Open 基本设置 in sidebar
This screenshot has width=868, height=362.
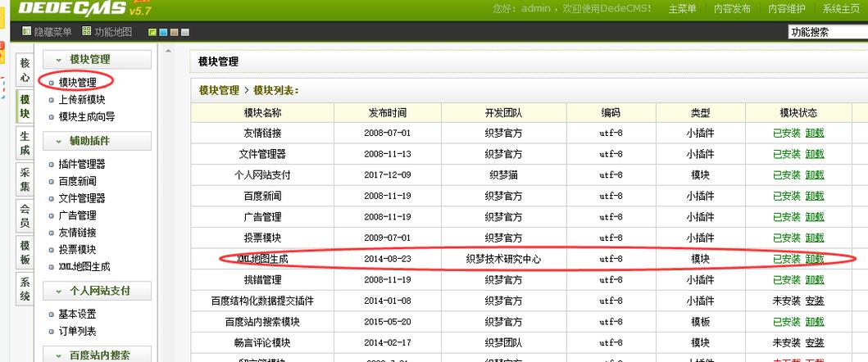pyautogui.click(x=78, y=314)
